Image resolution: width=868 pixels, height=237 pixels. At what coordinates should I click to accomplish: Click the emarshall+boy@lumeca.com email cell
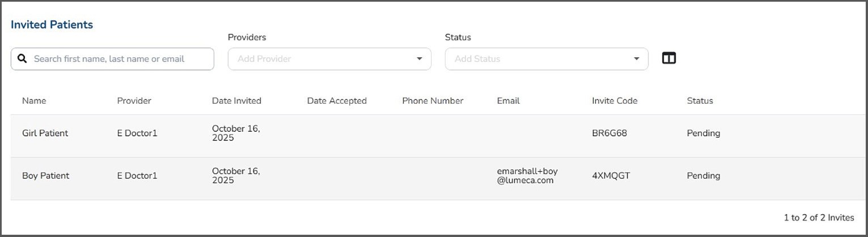[527, 176]
